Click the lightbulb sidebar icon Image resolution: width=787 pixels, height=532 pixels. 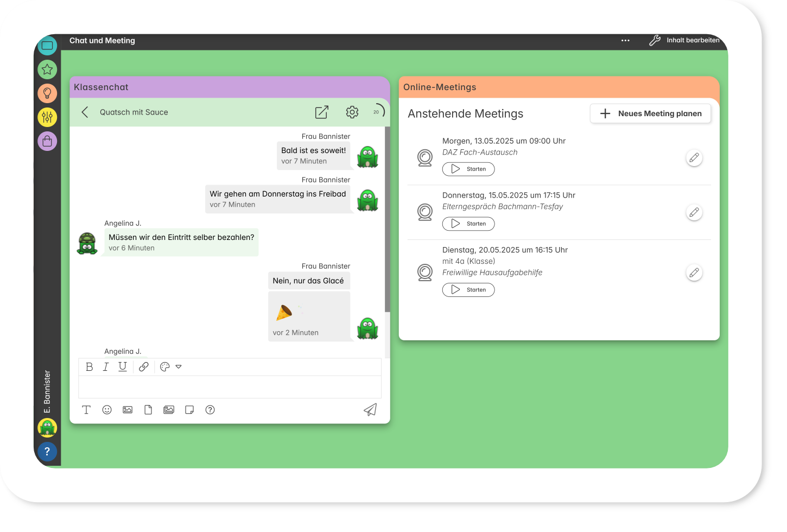click(47, 93)
